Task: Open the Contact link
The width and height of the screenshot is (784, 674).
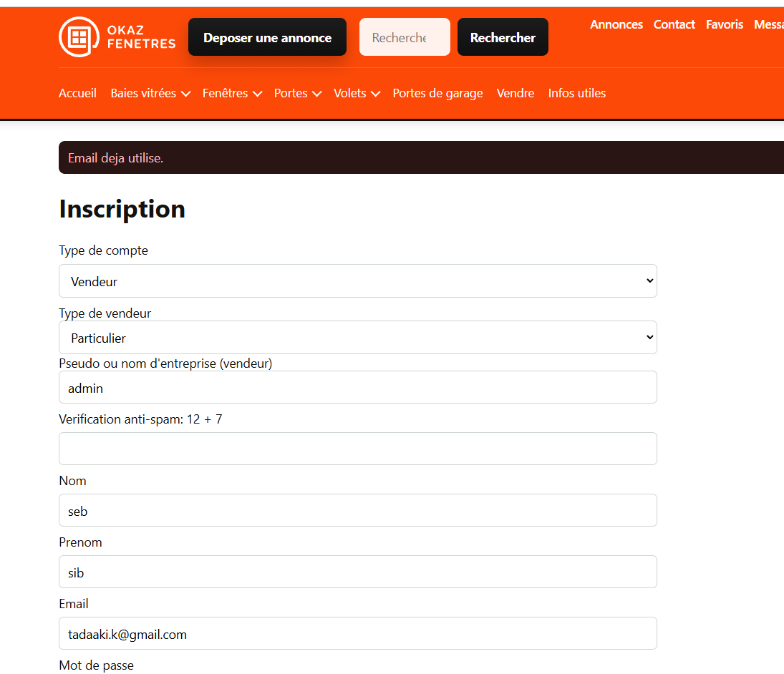Action: (x=674, y=24)
